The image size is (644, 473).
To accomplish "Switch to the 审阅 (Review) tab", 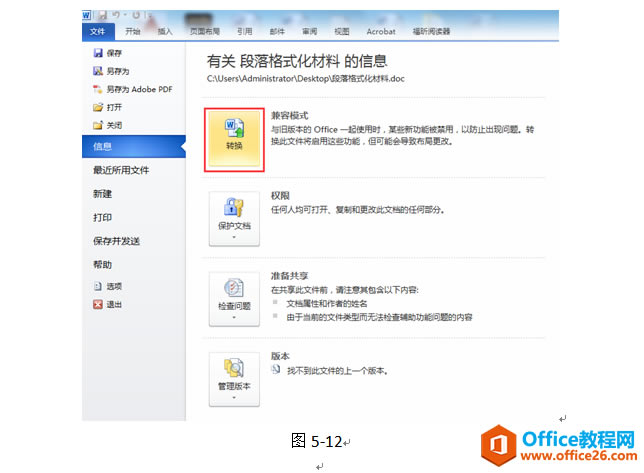I will click(309, 32).
